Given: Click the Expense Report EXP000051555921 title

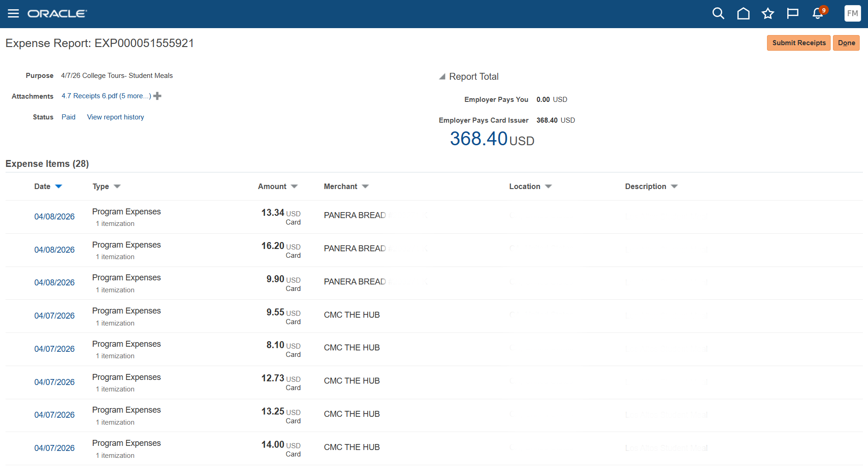Looking at the screenshot, I should [100, 43].
